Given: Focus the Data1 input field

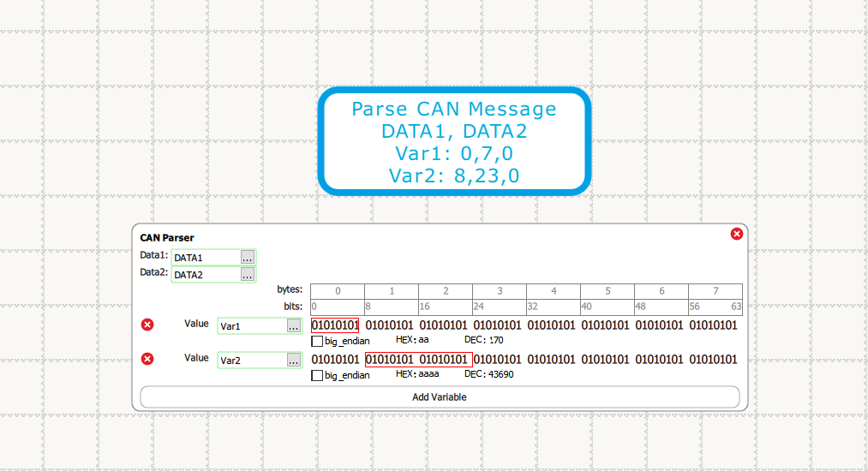Looking at the screenshot, I should (205, 257).
